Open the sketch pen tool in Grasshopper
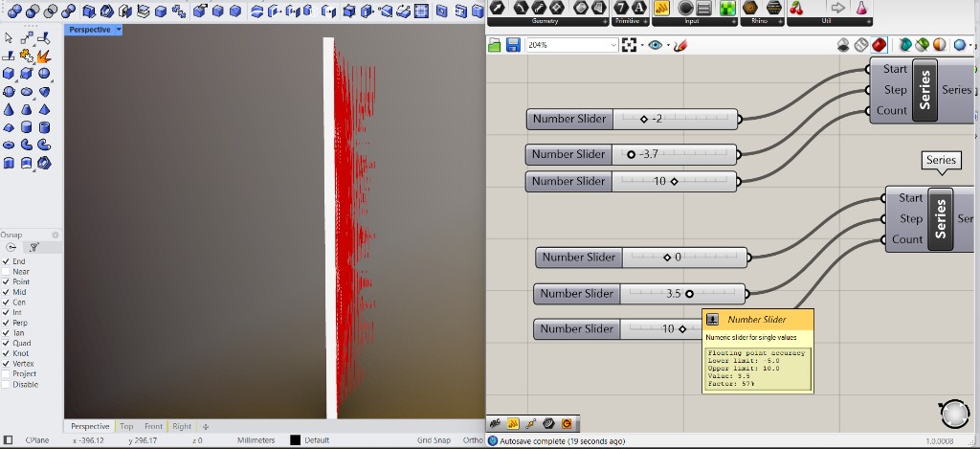 pos(680,45)
